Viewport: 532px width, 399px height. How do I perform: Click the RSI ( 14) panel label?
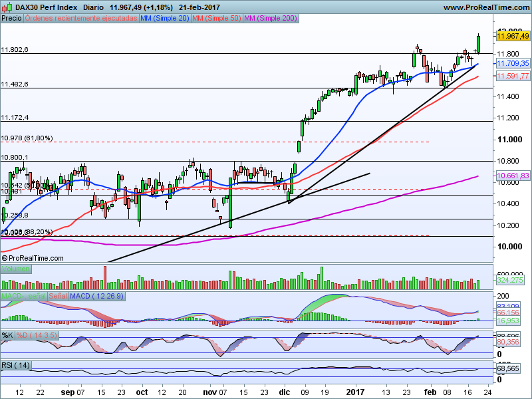coord(15,365)
